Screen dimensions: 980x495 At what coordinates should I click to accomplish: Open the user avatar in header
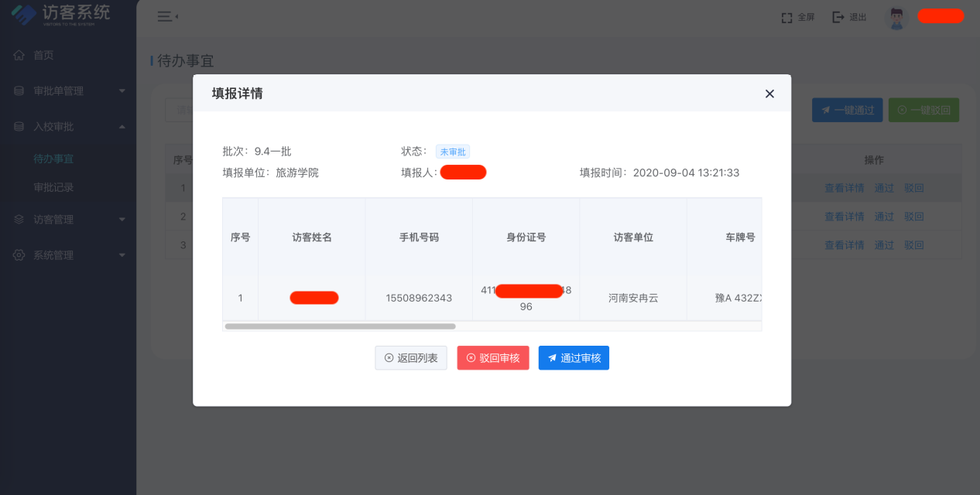[x=896, y=17]
